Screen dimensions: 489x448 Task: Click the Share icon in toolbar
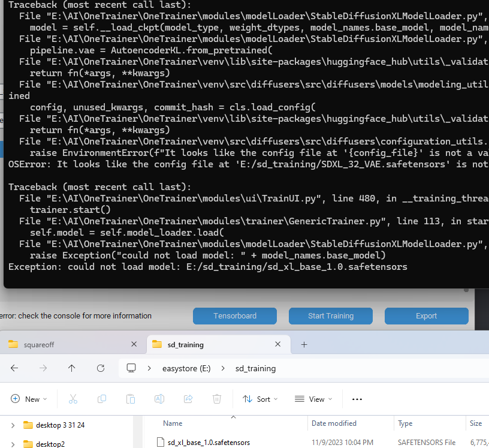coord(188,399)
